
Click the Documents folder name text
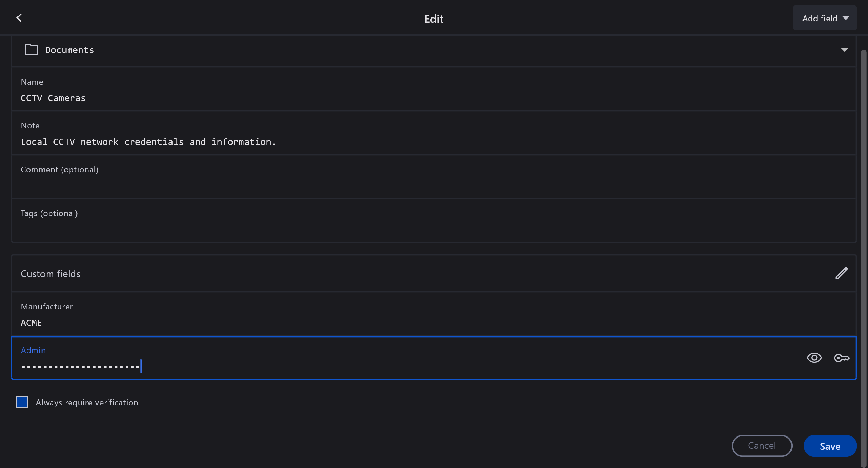(70, 50)
